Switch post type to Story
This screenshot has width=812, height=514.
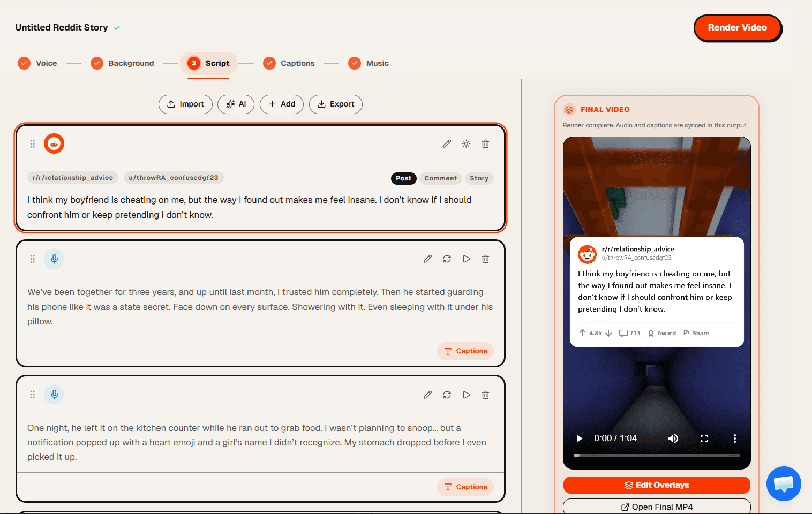pos(479,178)
